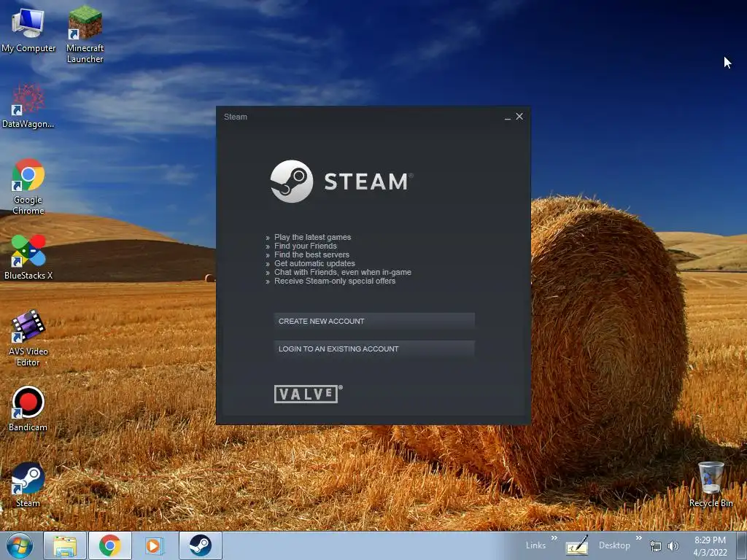
Task: Open the Chrome taskbar button
Action: [110, 545]
